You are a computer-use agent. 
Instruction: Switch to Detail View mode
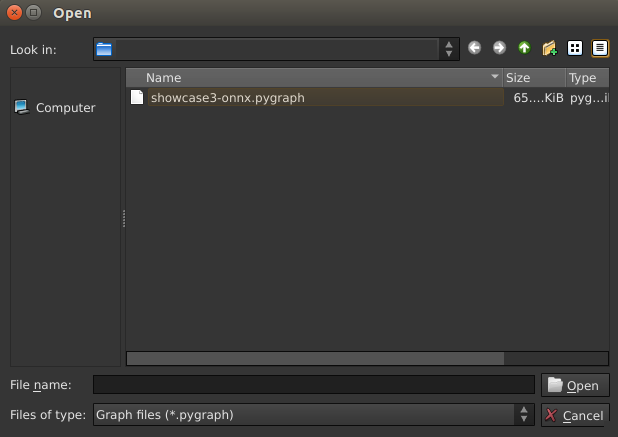(600, 48)
